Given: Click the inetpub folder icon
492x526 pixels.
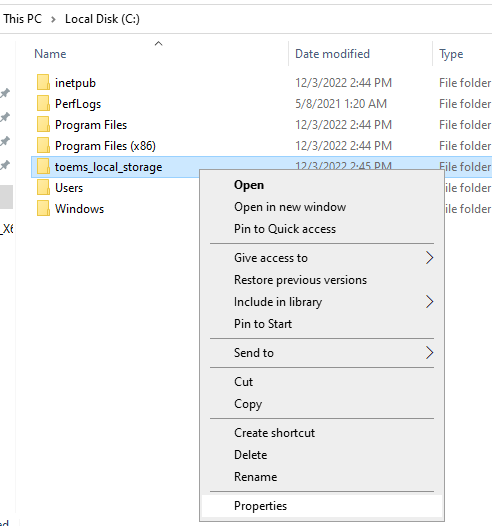Looking at the screenshot, I should (x=43, y=83).
